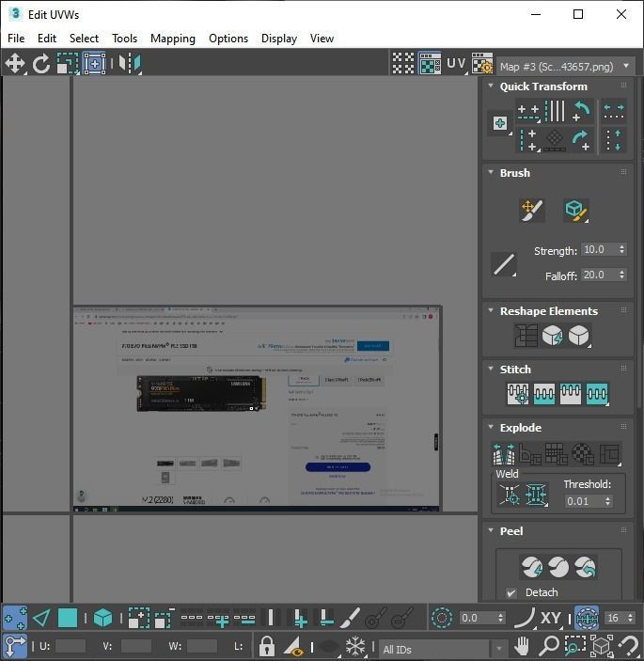This screenshot has height=661, width=644.
Task: Space vertically in Quick Transform
Action: point(614,140)
